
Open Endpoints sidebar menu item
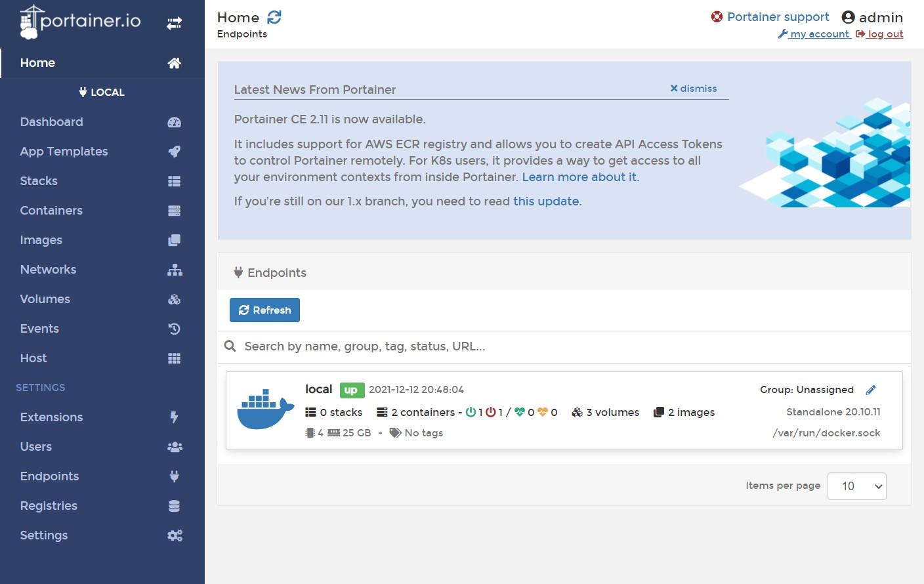pyautogui.click(x=102, y=476)
